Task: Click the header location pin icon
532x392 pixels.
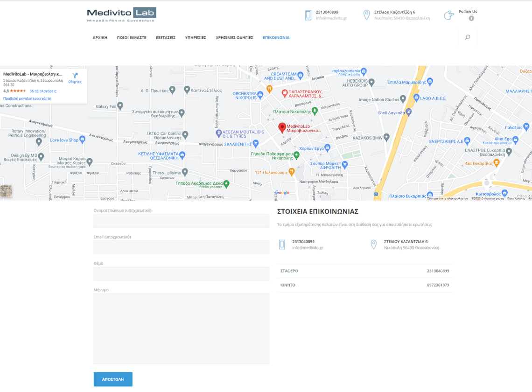Action: 366,15
